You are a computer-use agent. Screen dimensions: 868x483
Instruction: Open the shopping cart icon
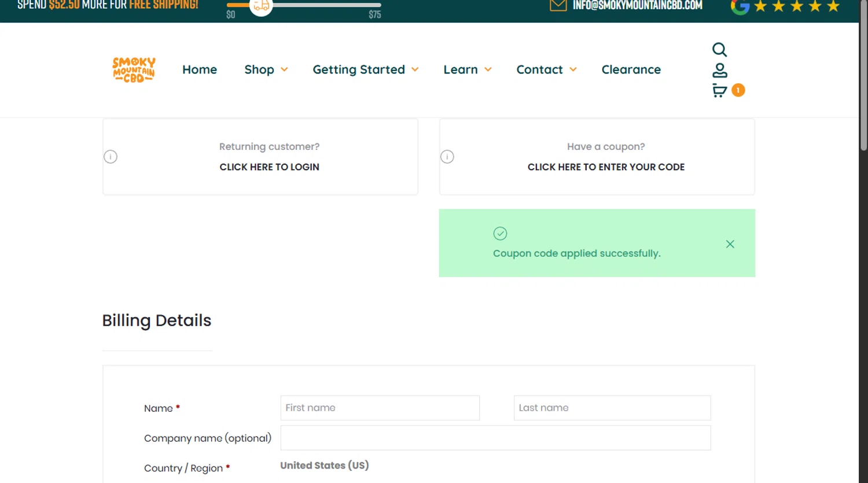pos(719,91)
